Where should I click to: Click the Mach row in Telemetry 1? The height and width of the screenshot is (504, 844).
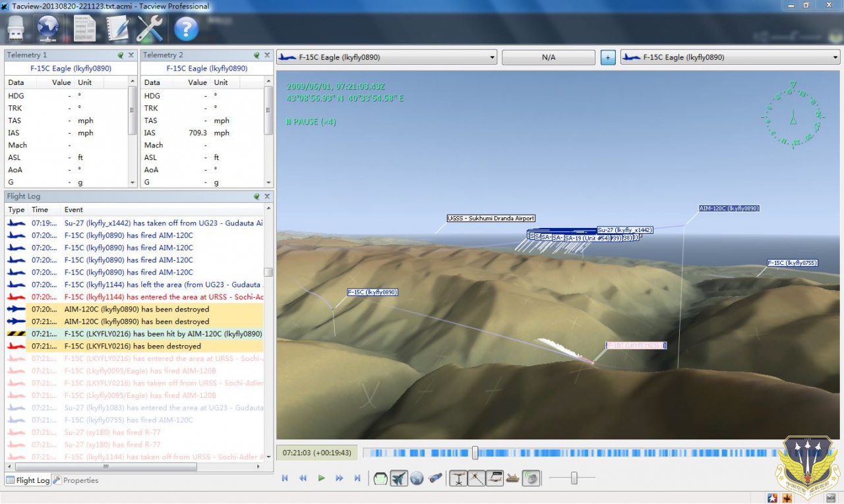[x=67, y=145]
